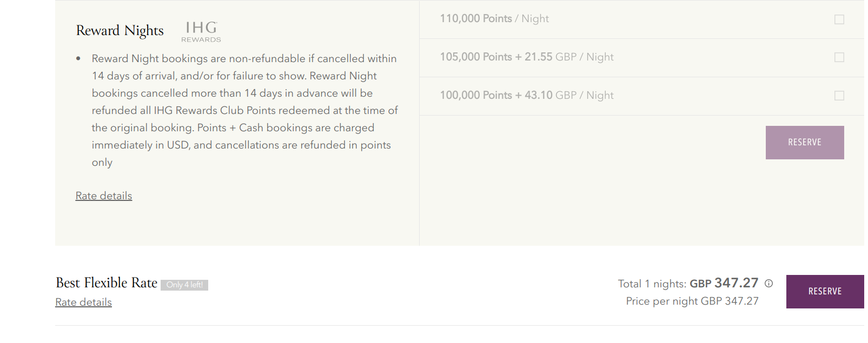
Task: Click the Best Flexible Rate heading
Action: tap(107, 283)
